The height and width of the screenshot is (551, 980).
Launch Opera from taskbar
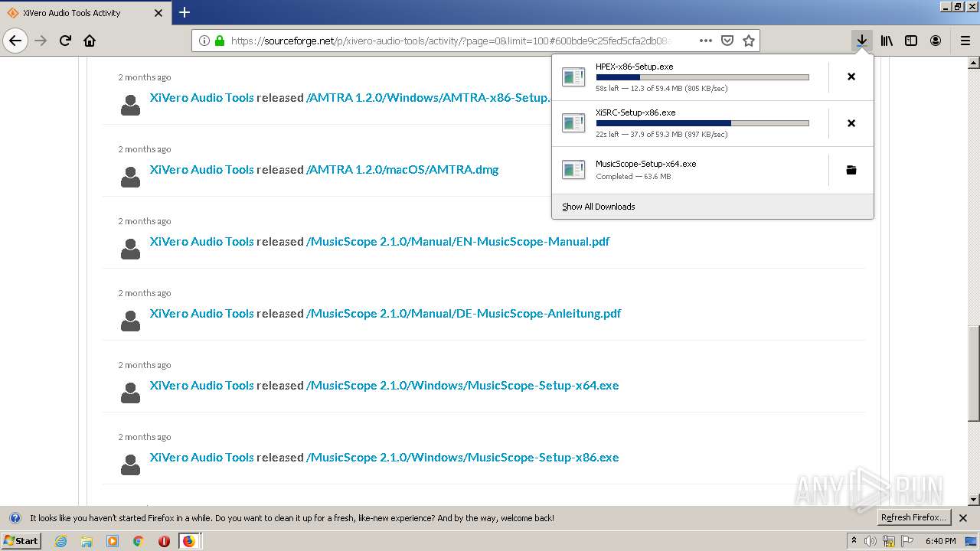point(164,541)
